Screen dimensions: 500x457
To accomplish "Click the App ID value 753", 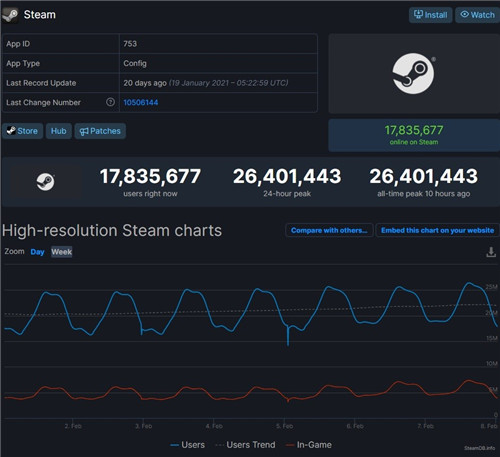I will (130, 44).
